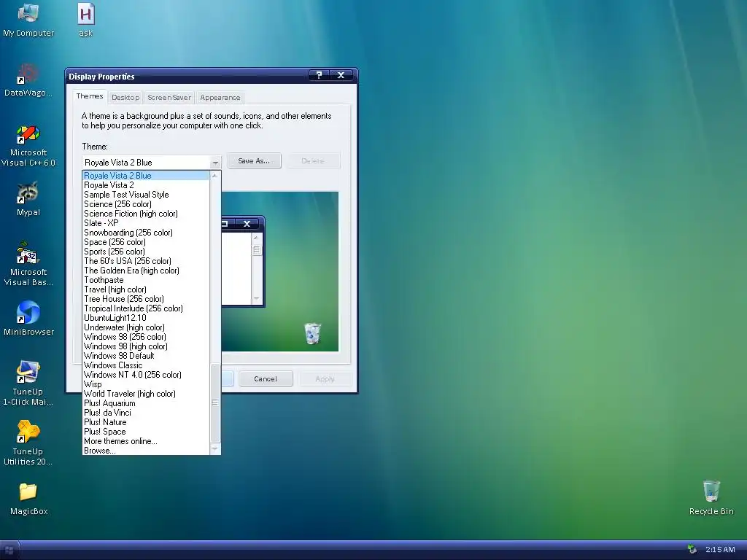Select Underwater (high color) theme
Viewport: 747px width, 560px height.
tap(146, 327)
